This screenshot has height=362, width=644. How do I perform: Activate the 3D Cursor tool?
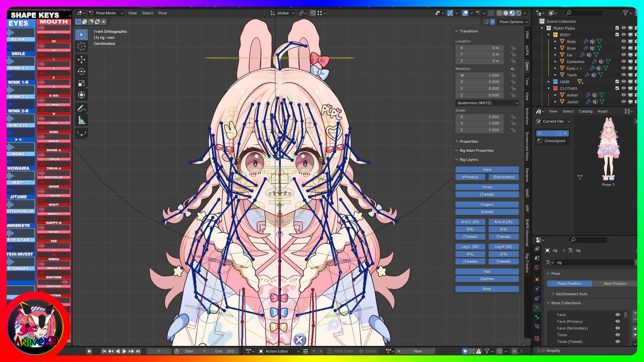tap(82, 46)
